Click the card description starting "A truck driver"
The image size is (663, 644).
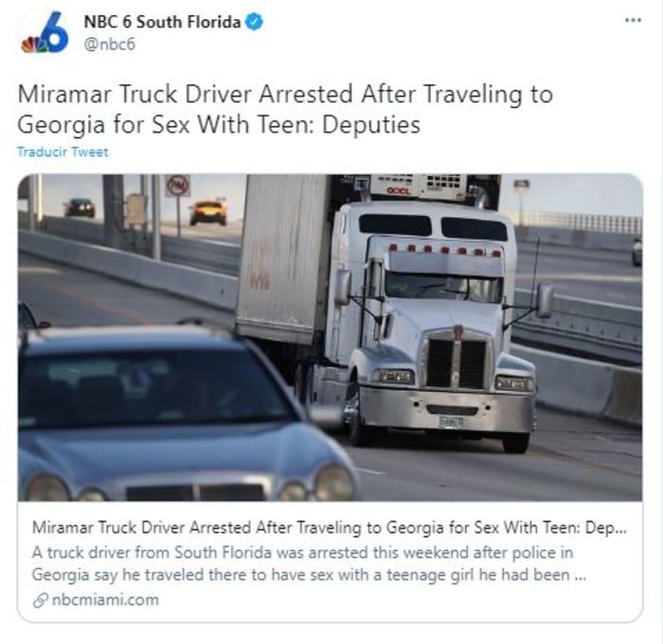[x=309, y=563]
